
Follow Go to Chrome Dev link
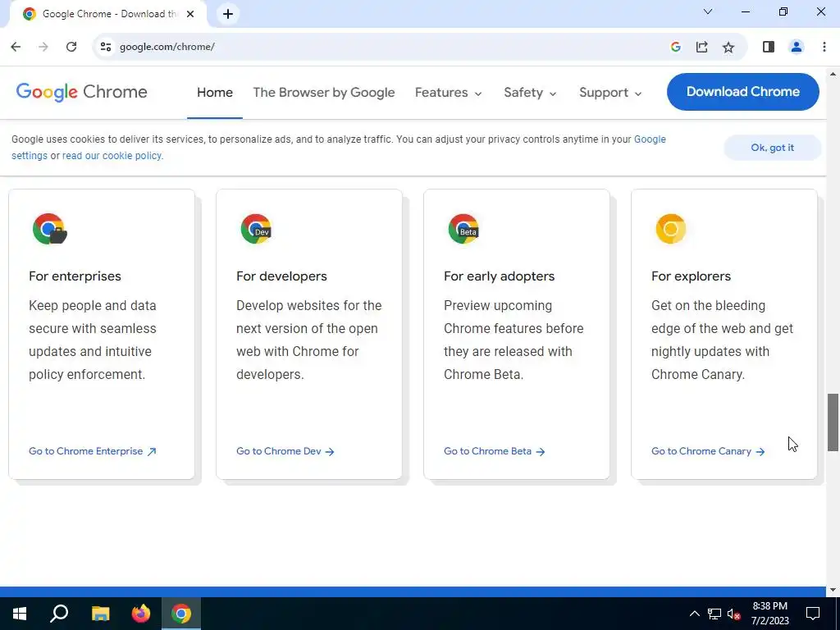click(x=285, y=451)
